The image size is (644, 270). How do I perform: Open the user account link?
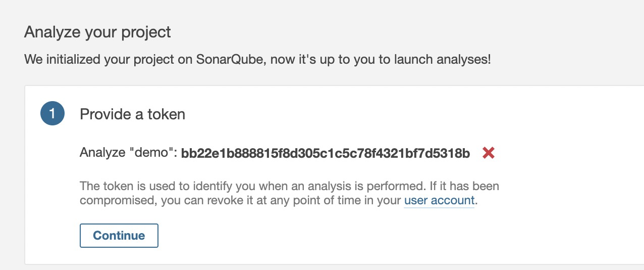pyautogui.click(x=439, y=200)
